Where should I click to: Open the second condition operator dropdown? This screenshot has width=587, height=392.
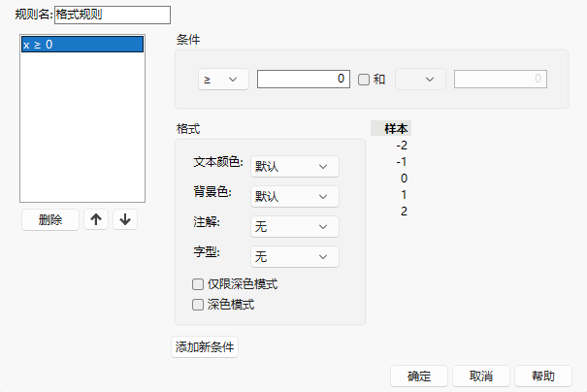(420, 79)
